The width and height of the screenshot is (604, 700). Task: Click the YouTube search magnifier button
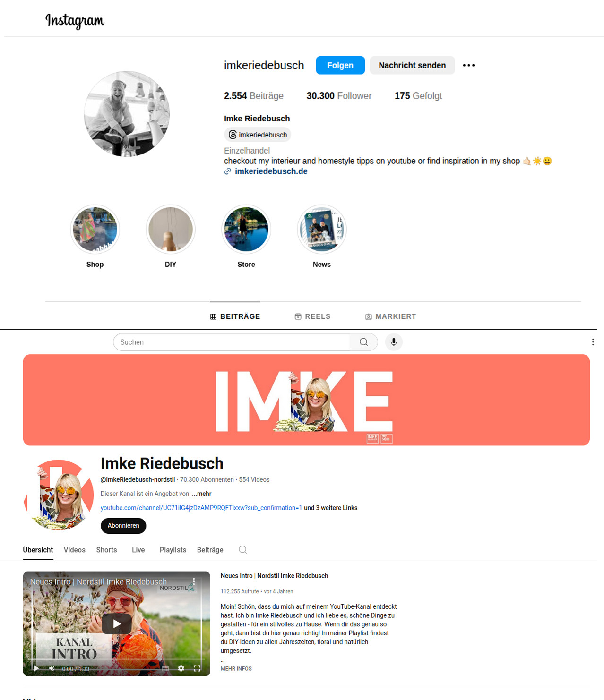(x=363, y=342)
